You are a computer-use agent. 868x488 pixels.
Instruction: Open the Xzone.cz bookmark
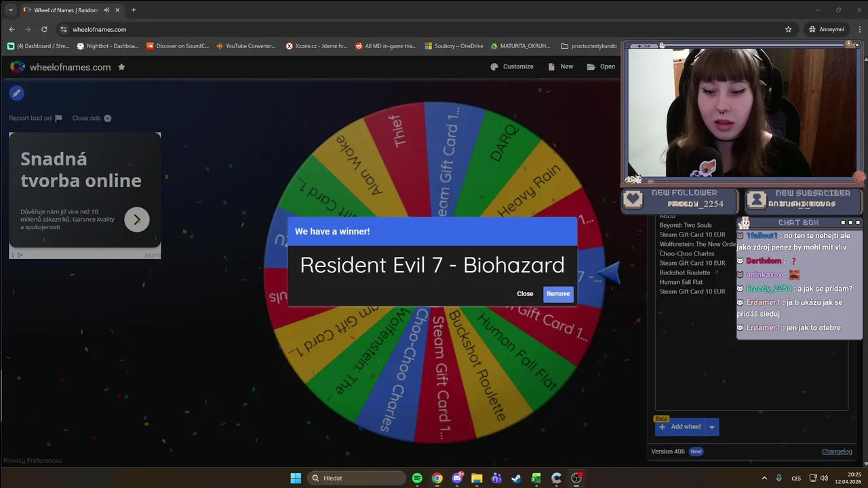(x=317, y=46)
